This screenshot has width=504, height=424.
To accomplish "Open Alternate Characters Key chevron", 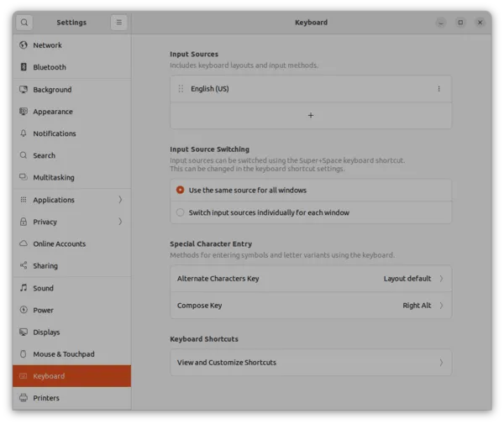I will point(441,279).
